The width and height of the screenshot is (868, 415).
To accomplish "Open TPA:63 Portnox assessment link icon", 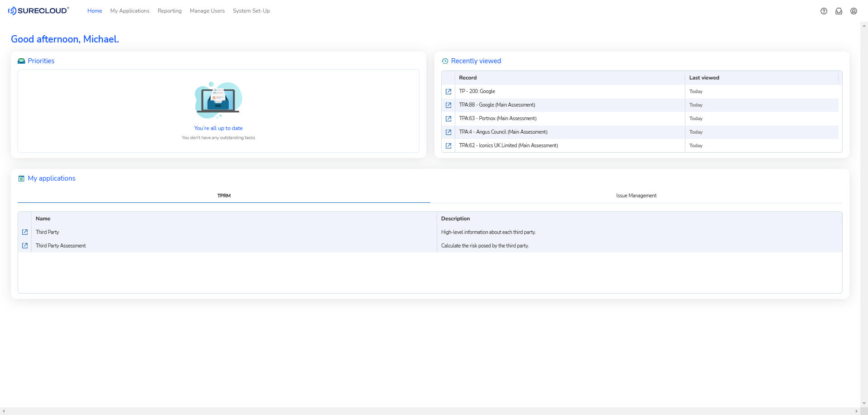I will point(448,119).
